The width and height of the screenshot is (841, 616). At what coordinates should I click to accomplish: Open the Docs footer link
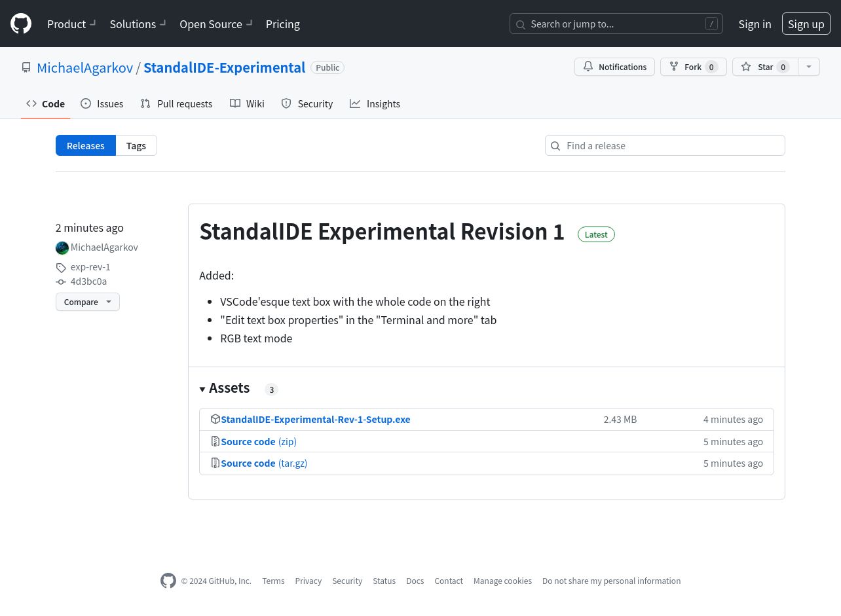(x=415, y=581)
